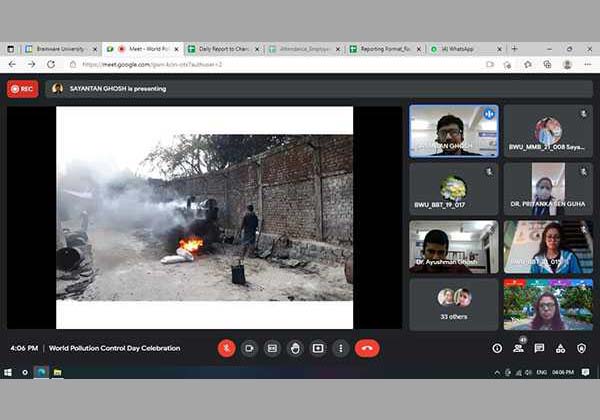This screenshot has width=600, height=420.
Task: Open the meeting details info icon
Action: point(497,348)
